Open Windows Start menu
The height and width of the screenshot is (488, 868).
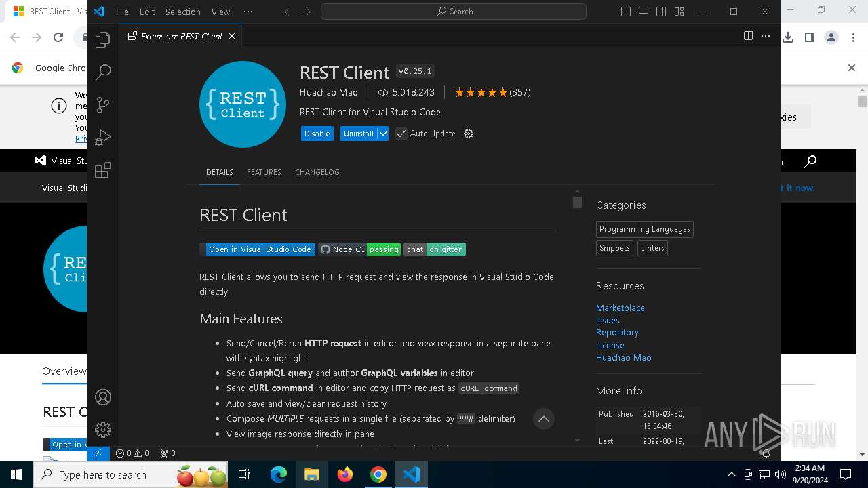coord(16,474)
